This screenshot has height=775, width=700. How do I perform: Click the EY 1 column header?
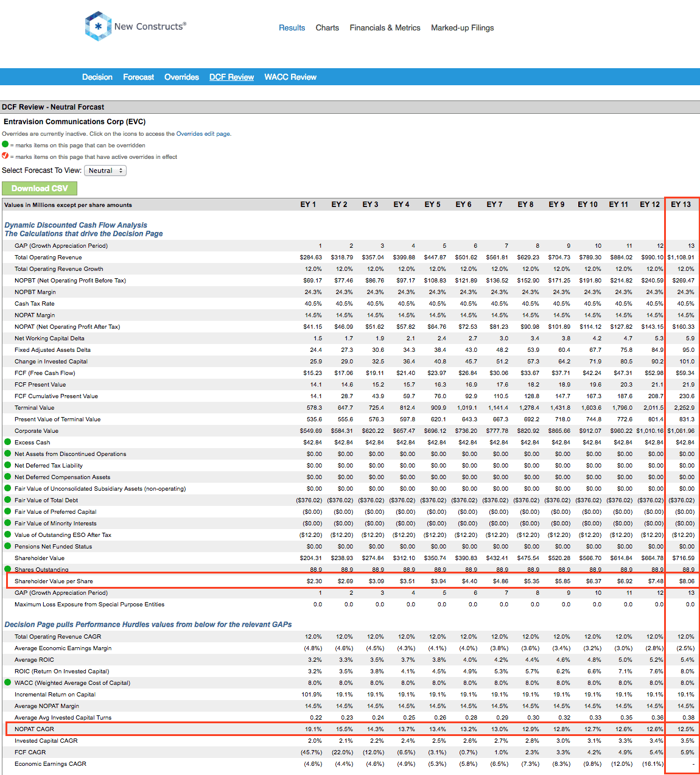coord(308,205)
